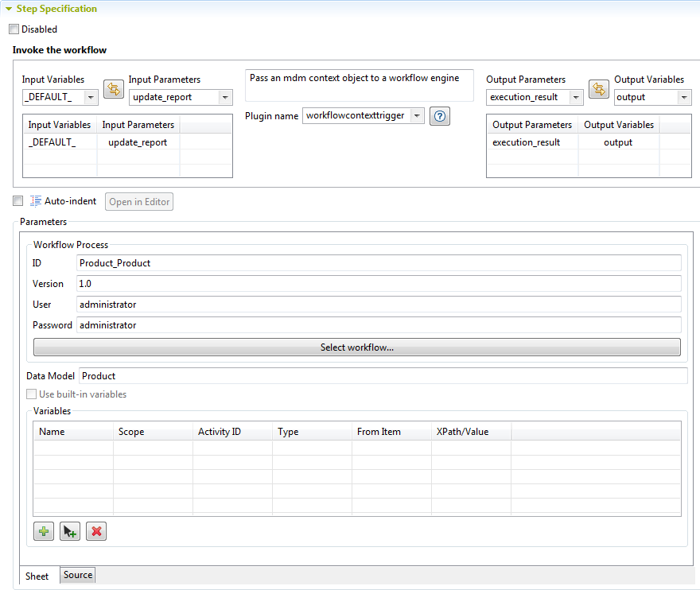Switch to the Sheet tab
This screenshot has height=590, width=700.
point(37,576)
